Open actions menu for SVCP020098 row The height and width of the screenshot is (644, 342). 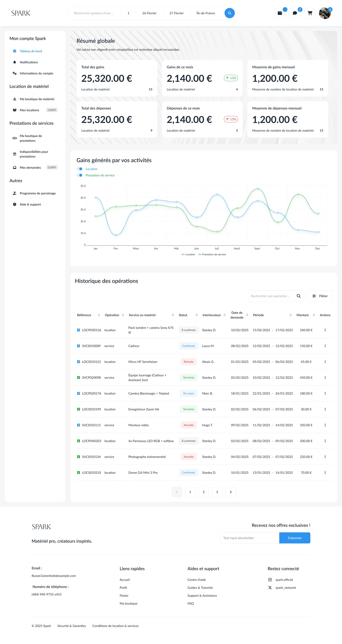325,377
